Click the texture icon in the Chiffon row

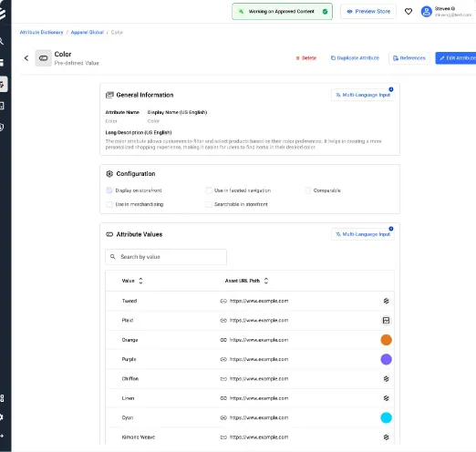(386, 379)
